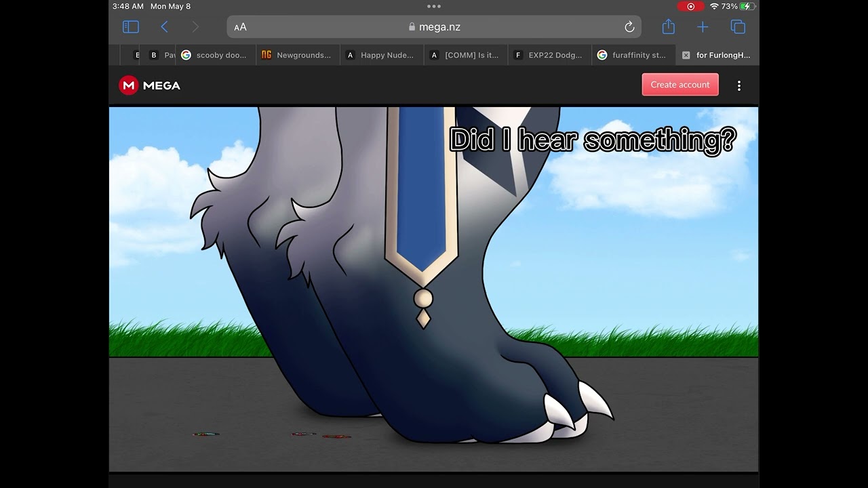Switch to the [COMM] Is it... tab
Image resolution: width=868 pixels, height=488 pixels.
pos(466,55)
